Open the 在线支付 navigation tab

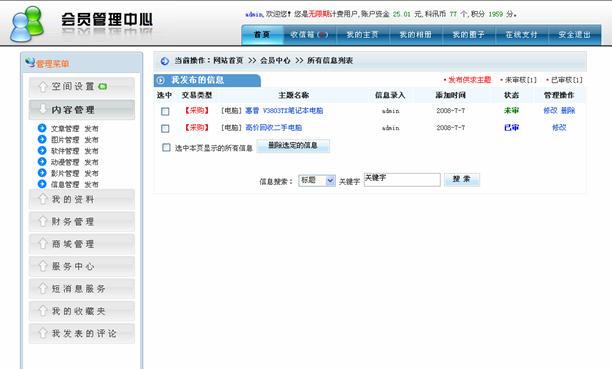[x=521, y=35]
